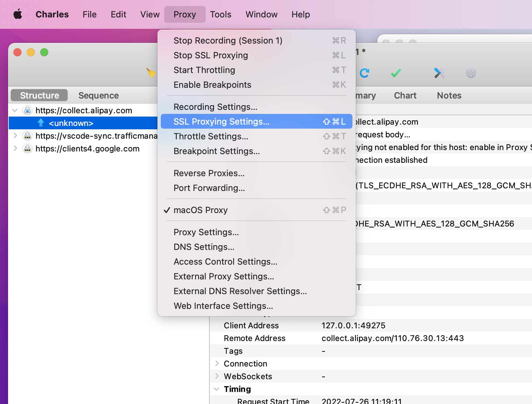Toggle Stop Recording (Session 1)
The height and width of the screenshot is (404, 532).
click(257, 41)
